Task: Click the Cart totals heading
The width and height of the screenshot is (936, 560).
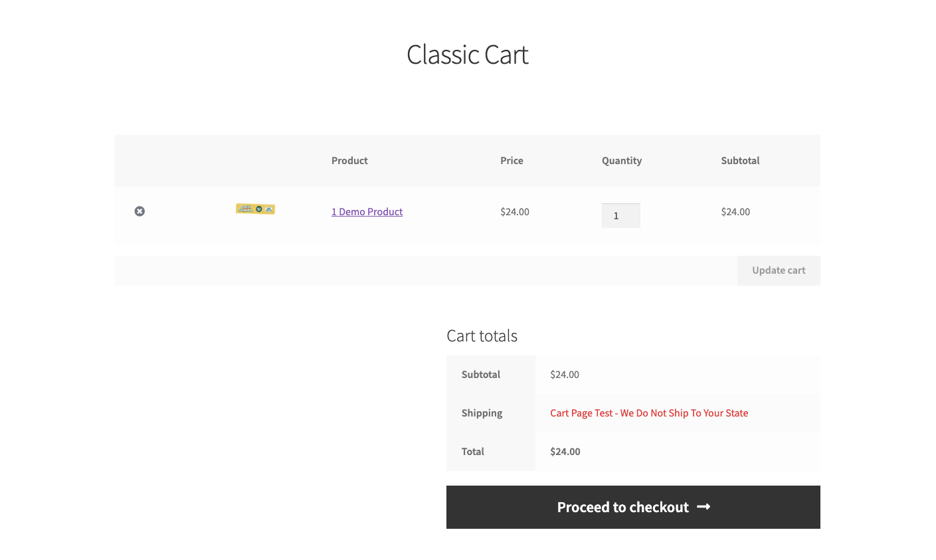Action: (x=482, y=336)
